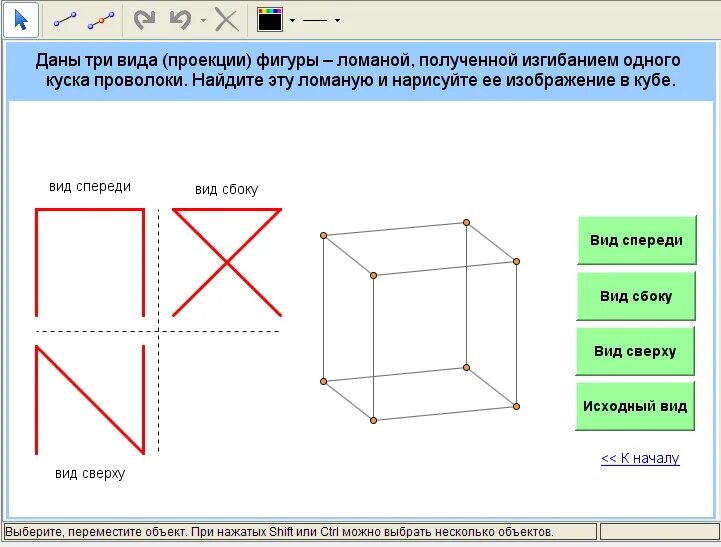This screenshot has width=721, height=547.
Task: Click the вид сверху label
Action: 90,473
